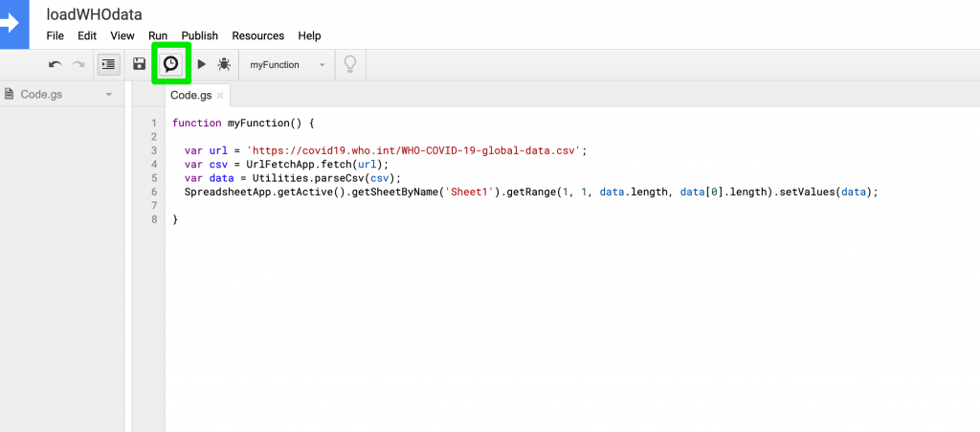Open the Run menu

tap(158, 35)
